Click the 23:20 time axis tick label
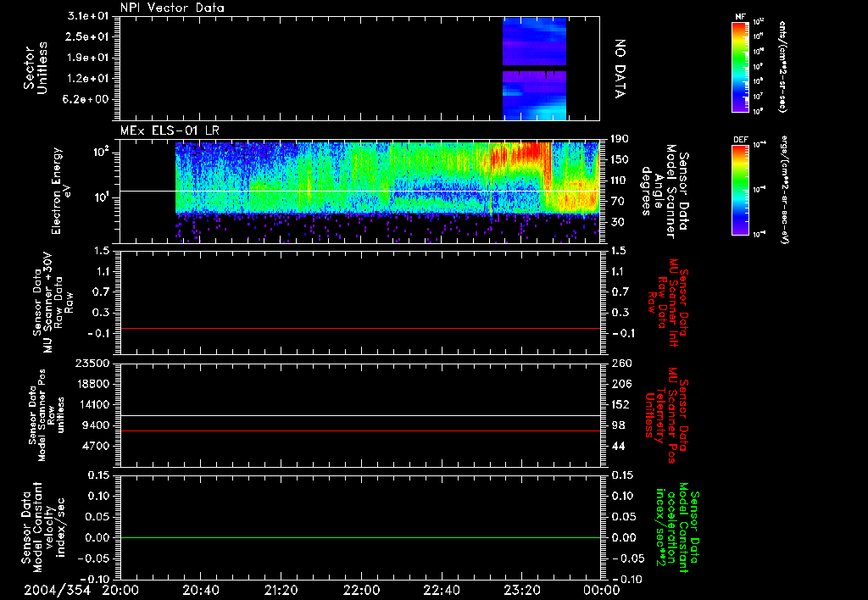Viewport: 868px width, 600px height. pos(521,590)
